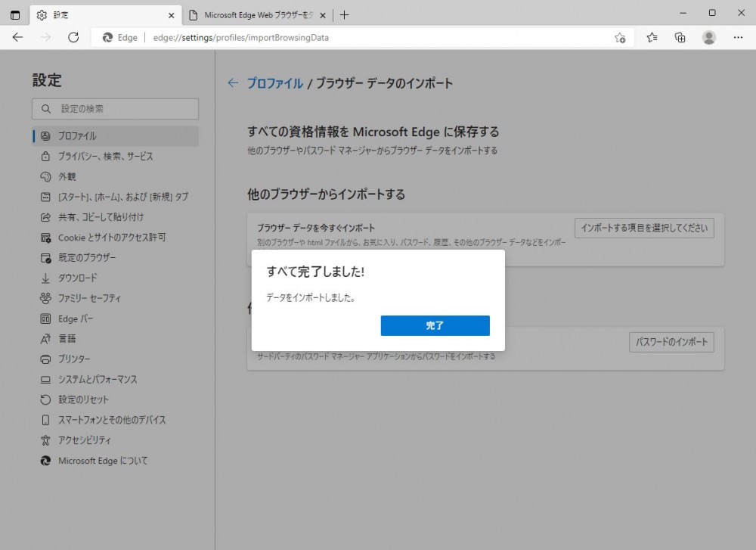
Task: Click the パスワードのインポート button
Action: [671, 342]
